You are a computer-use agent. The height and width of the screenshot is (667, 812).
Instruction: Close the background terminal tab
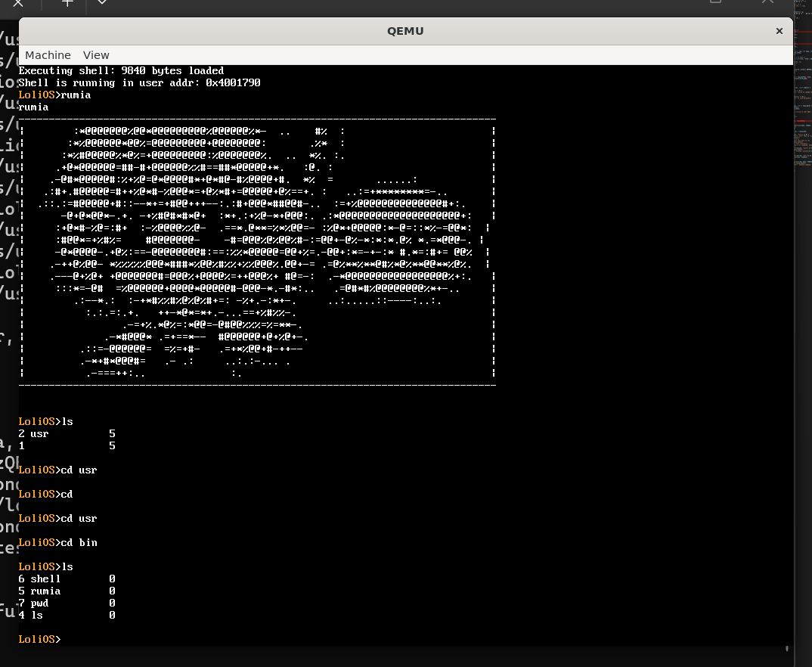point(18,3)
